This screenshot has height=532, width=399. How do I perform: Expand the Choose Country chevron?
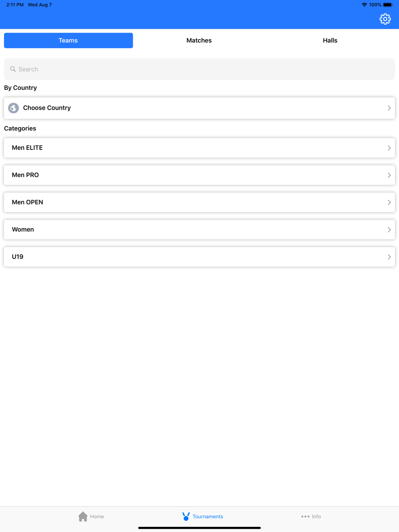coord(389,108)
